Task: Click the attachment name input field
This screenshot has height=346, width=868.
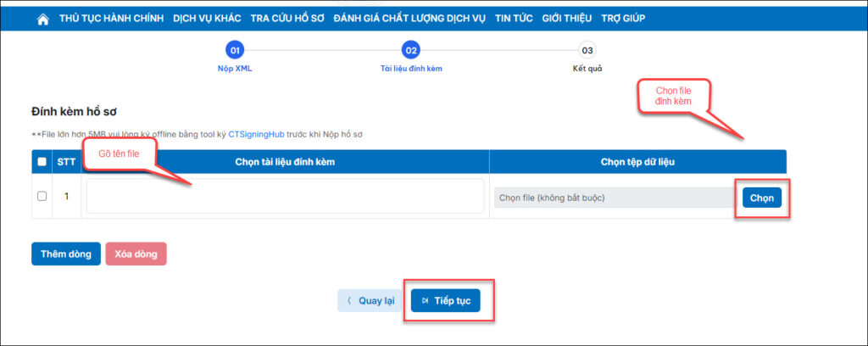Action: pyautogui.click(x=285, y=197)
